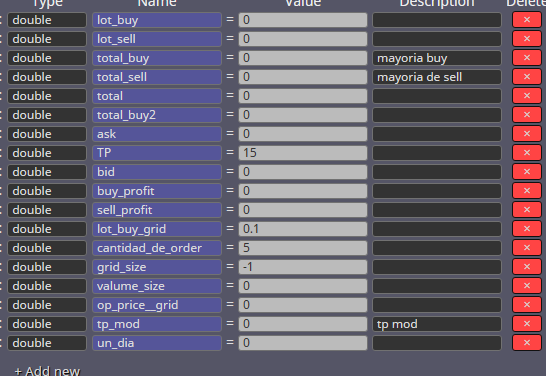This screenshot has height=376, width=546.
Task: Delete the valume_size variable
Action: click(527, 286)
